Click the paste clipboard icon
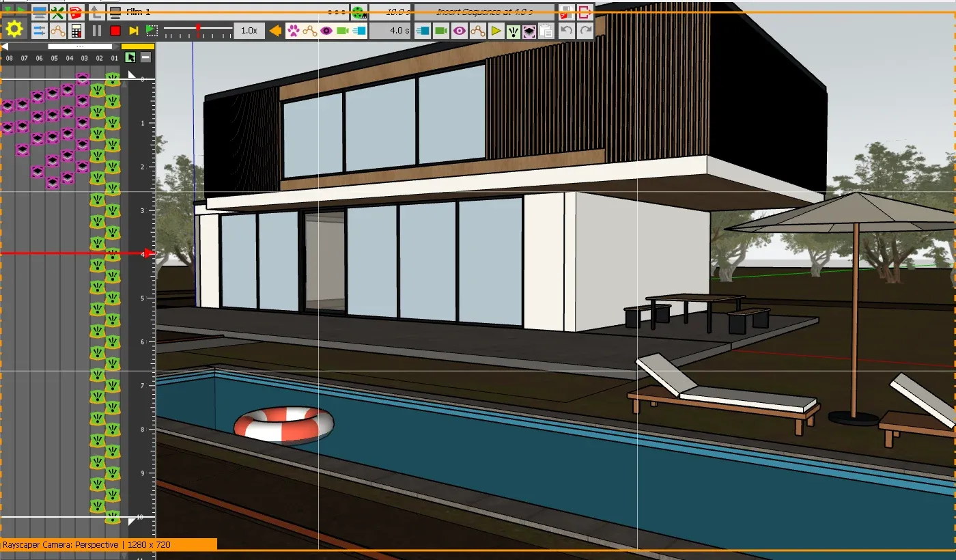 (546, 31)
